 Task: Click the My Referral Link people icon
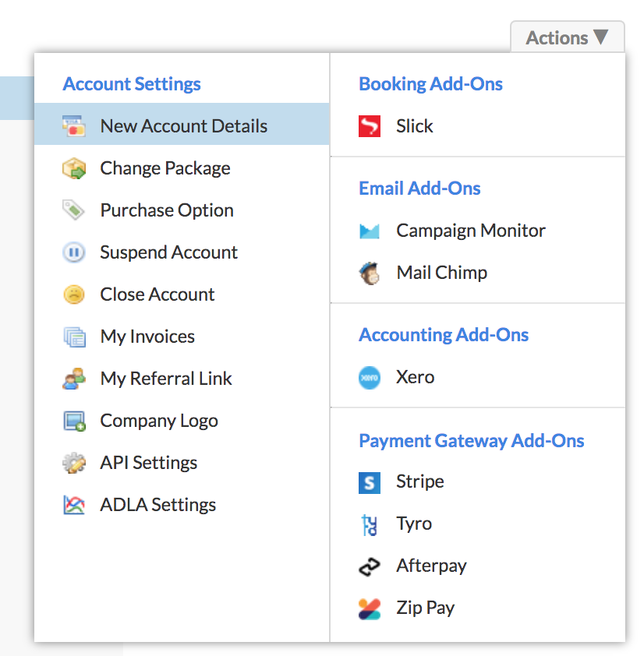point(74,379)
